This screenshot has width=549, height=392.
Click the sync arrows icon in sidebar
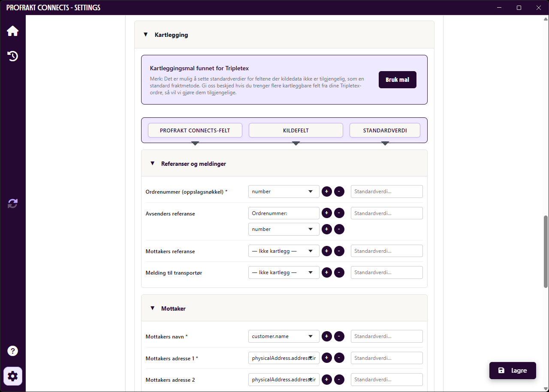point(12,203)
